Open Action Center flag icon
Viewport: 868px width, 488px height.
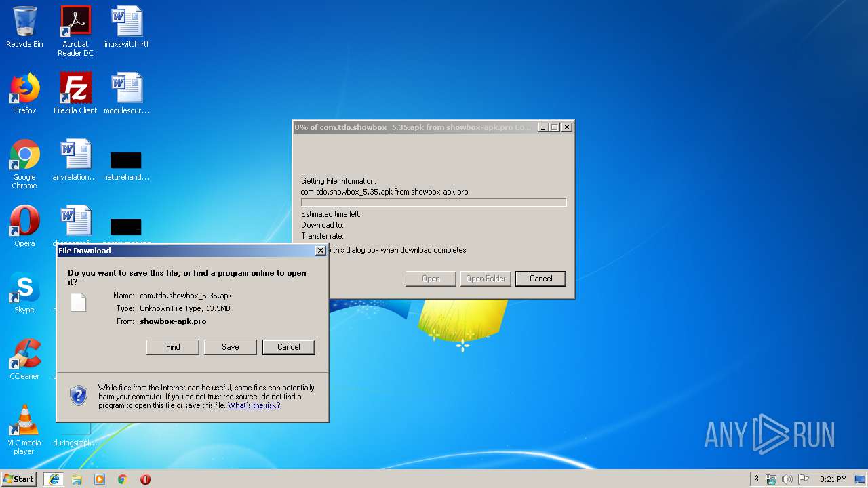804,479
